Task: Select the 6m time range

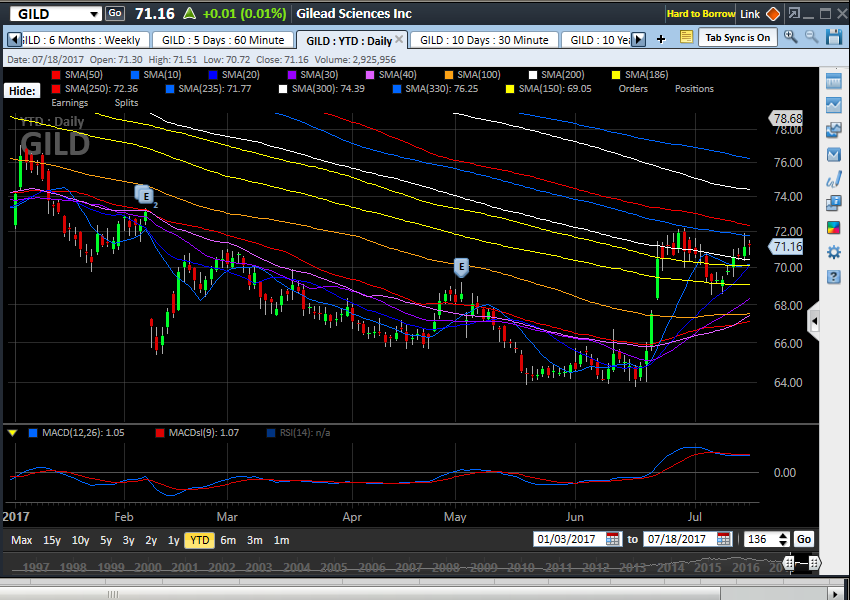Action: 228,540
